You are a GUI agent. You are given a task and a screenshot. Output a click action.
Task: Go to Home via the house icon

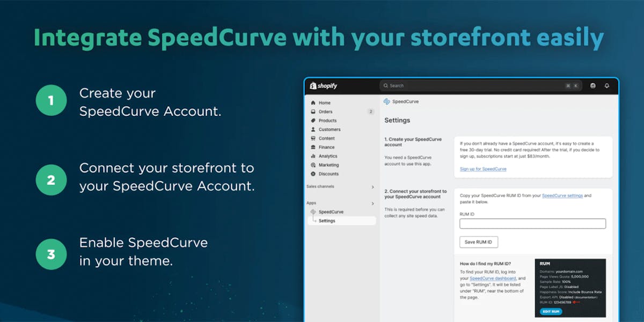[x=313, y=103]
